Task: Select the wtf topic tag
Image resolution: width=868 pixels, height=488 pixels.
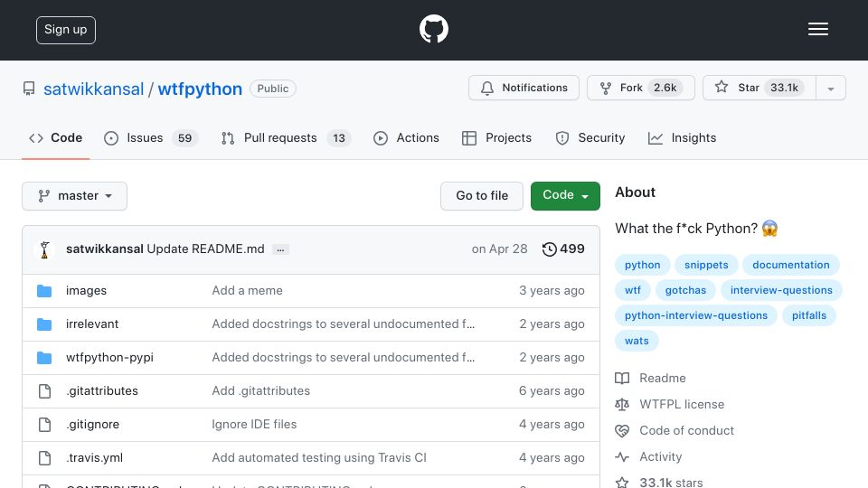Action: tap(633, 290)
